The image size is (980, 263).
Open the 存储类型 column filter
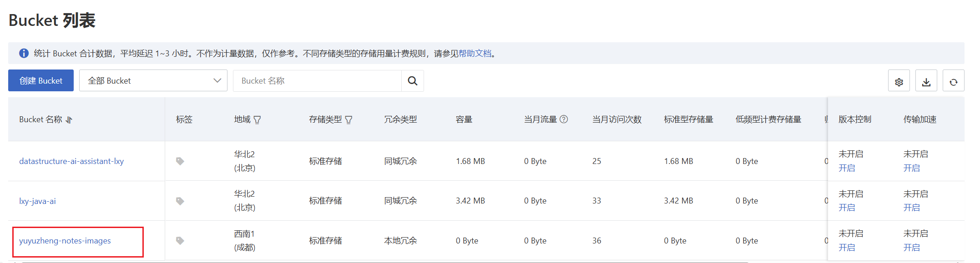tap(349, 120)
